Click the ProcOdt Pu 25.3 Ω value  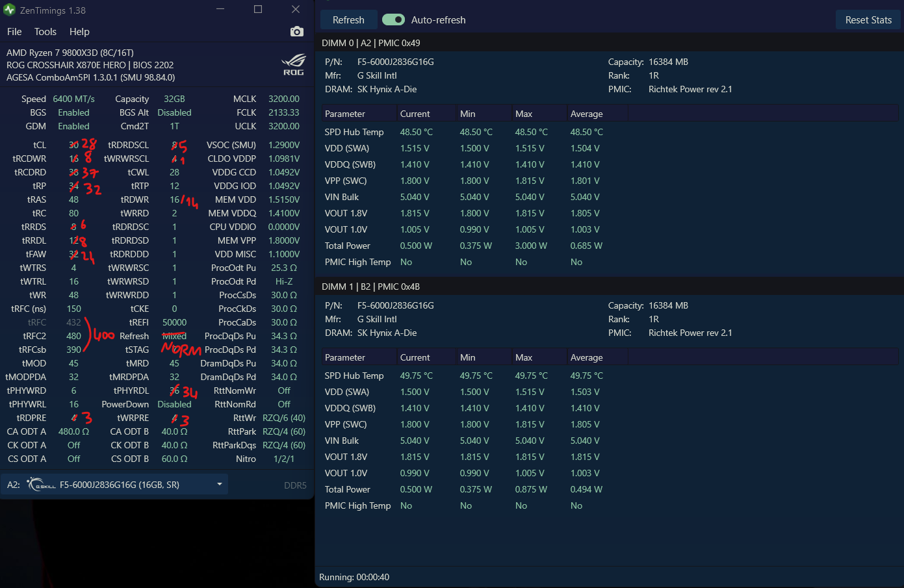[x=284, y=268]
